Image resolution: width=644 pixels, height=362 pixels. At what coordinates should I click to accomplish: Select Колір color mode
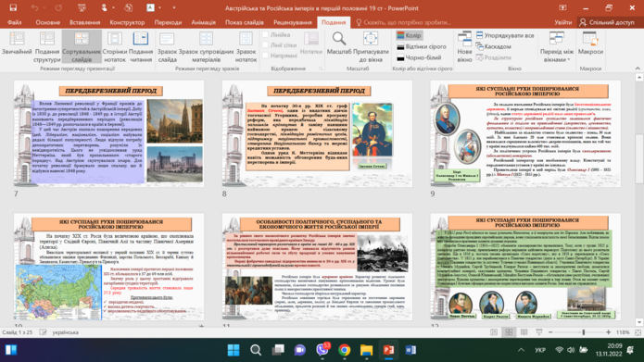pyautogui.click(x=409, y=35)
